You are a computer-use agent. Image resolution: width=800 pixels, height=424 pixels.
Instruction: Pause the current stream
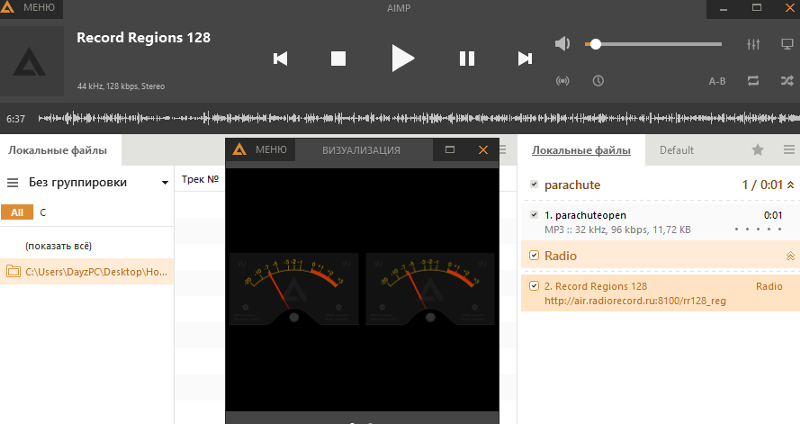(467, 59)
